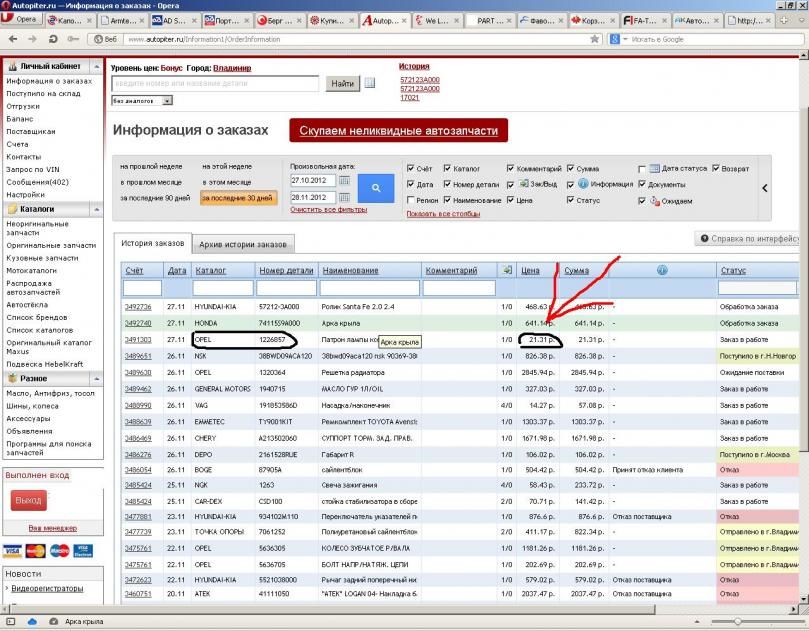Click the browser Forward arrow

tap(33, 39)
